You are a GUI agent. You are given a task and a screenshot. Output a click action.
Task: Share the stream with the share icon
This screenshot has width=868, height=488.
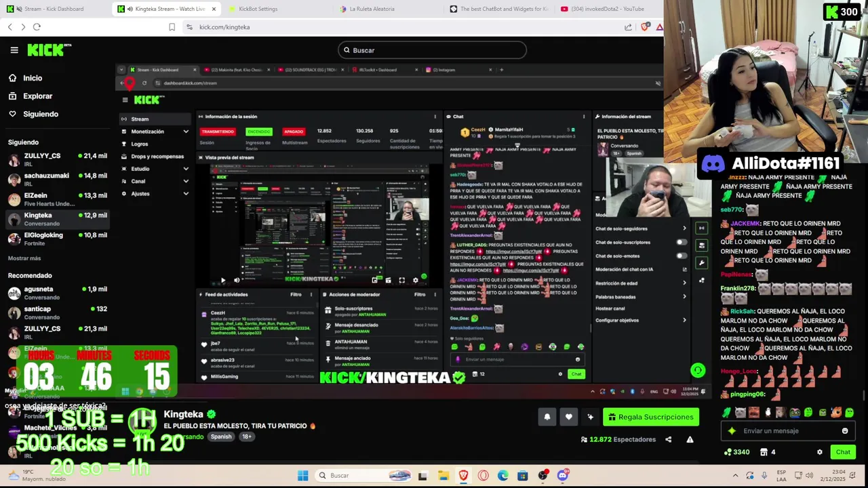(x=668, y=439)
